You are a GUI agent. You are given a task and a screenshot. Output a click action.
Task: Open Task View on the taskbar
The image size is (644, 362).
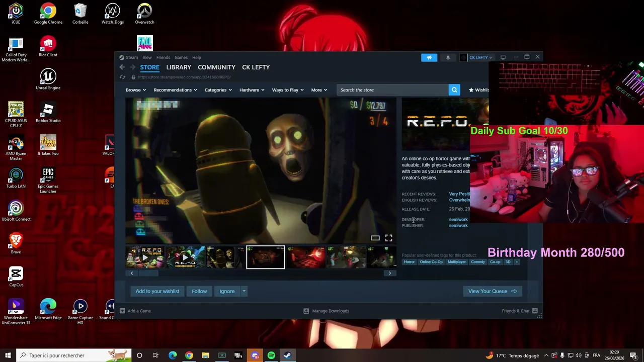pyautogui.click(x=155, y=355)
